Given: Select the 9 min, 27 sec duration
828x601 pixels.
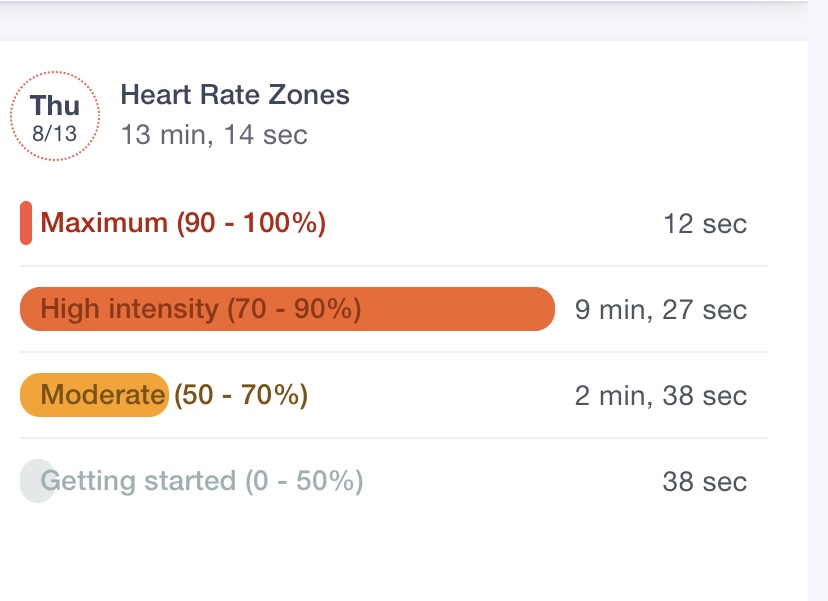Looking at the screenshot, I should tap(660, 310).
